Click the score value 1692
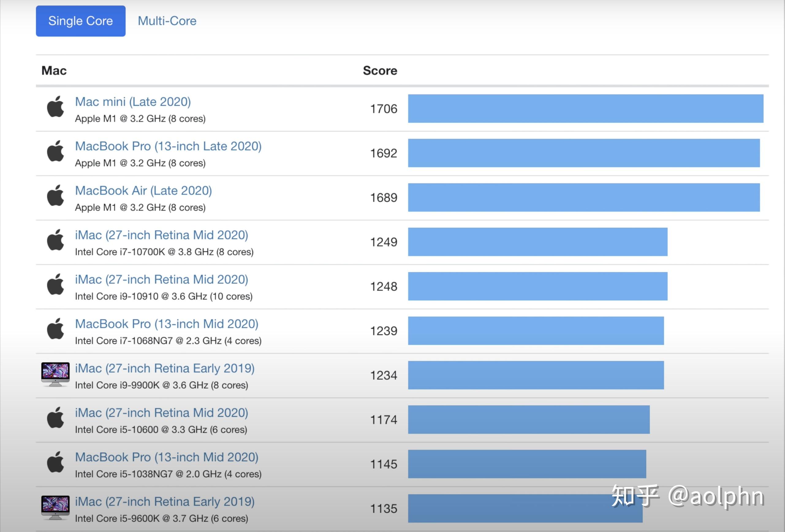Viewport: 785px width, 532px height. coord(384,153)
